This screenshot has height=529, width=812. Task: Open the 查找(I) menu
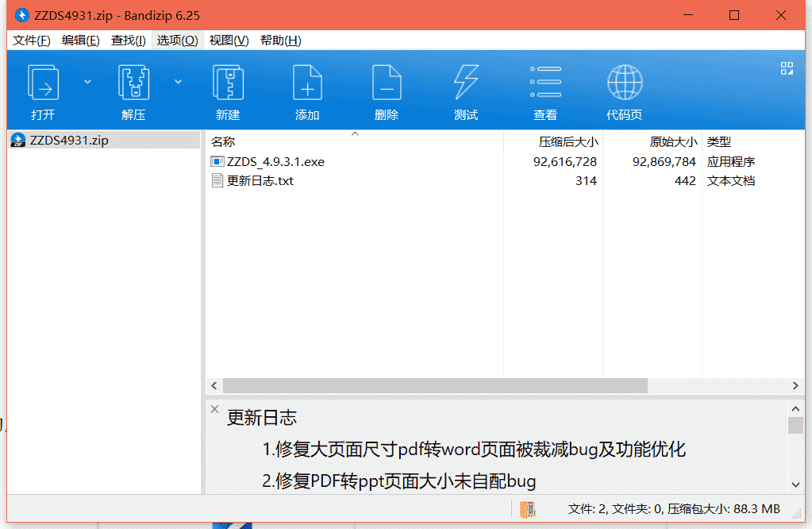pyautogui.click(x=128, y=41)
